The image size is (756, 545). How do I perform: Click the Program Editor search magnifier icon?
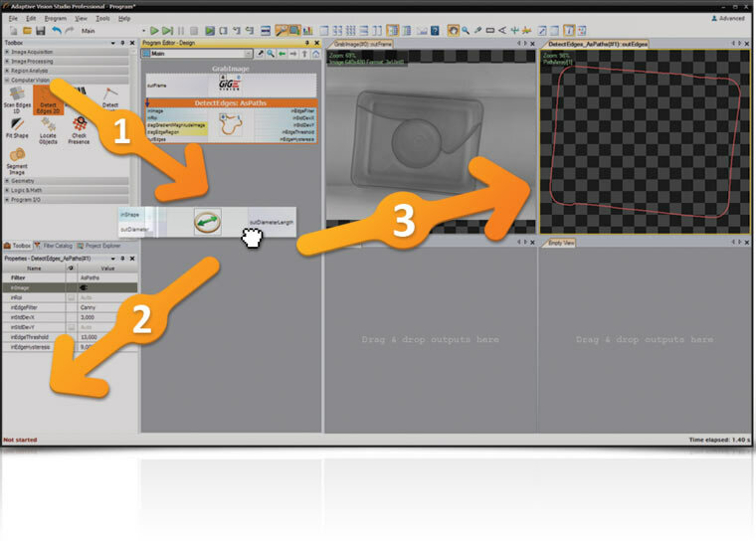coord(271,54)
